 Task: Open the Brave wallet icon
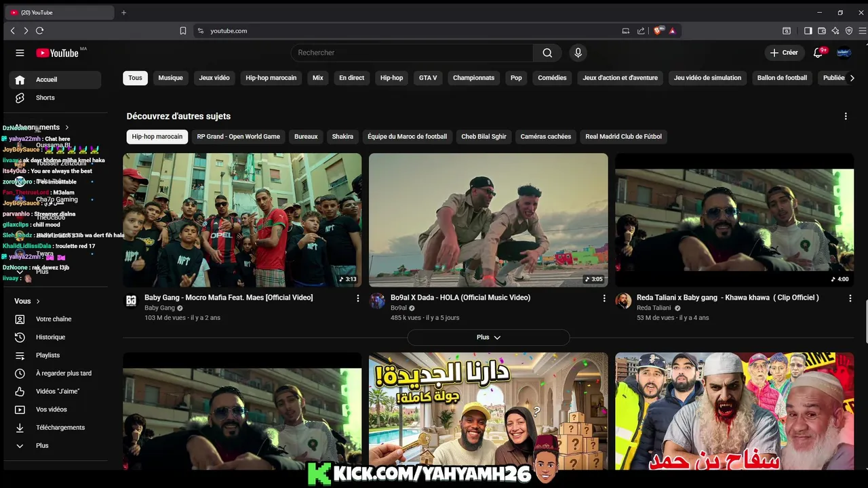point(822,30)
